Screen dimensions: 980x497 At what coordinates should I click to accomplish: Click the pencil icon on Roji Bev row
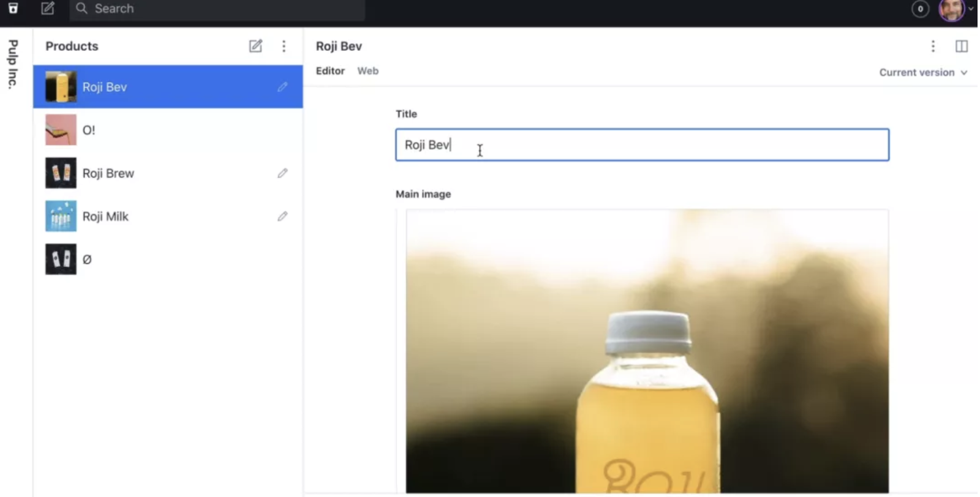[x=282, y=87]
